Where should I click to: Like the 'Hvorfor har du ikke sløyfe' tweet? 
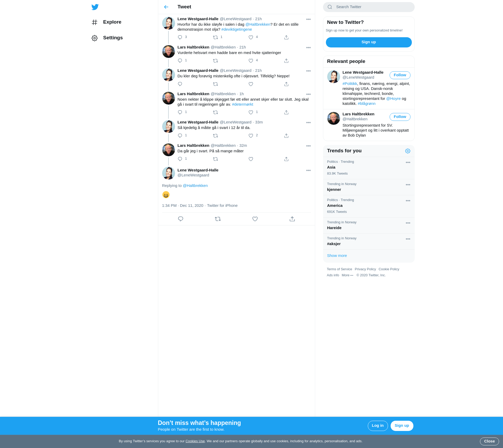[x=251, y=37]
